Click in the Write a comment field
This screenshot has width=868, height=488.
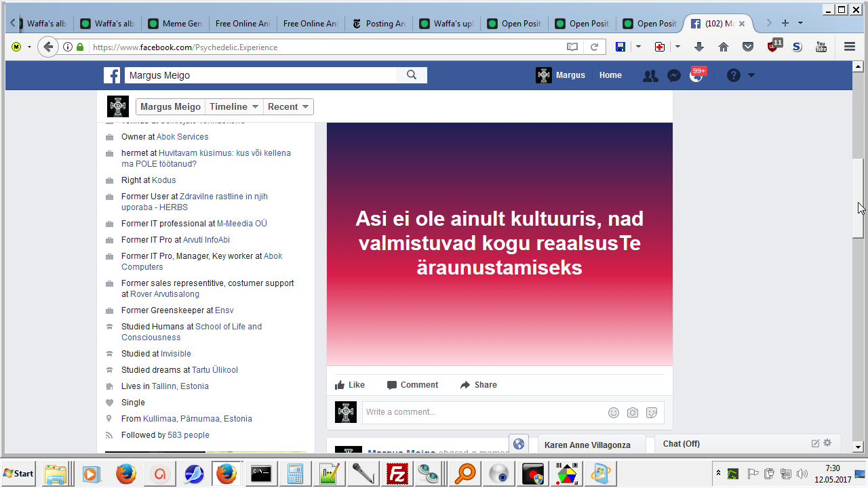(x=481, y=412)
